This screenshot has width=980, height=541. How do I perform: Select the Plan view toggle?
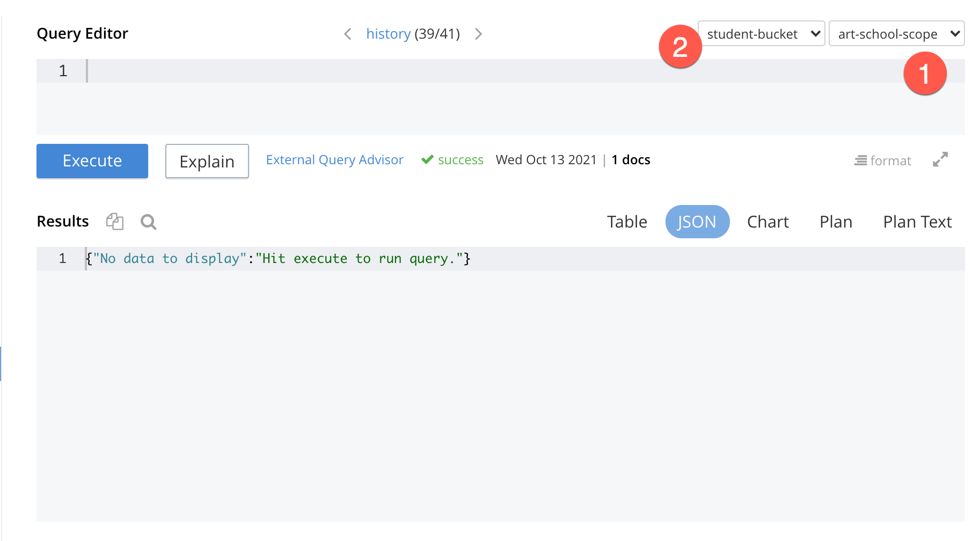[x=835, y=221]
